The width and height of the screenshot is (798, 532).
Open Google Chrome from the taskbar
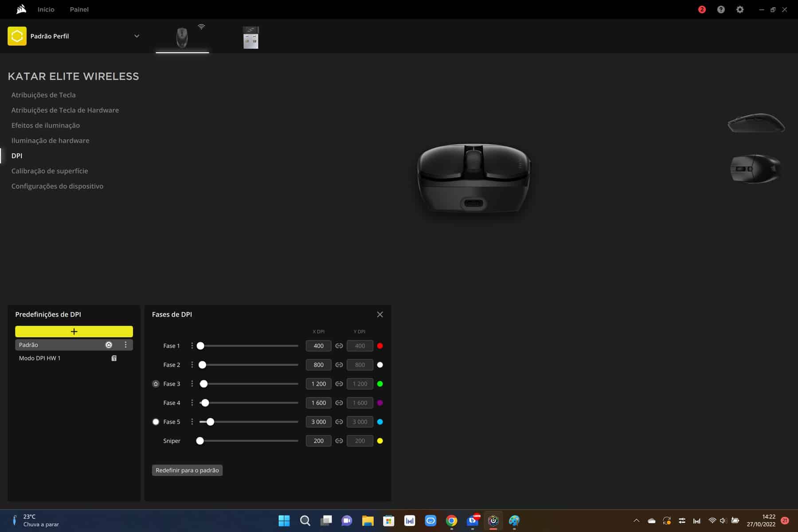point(451,520)
